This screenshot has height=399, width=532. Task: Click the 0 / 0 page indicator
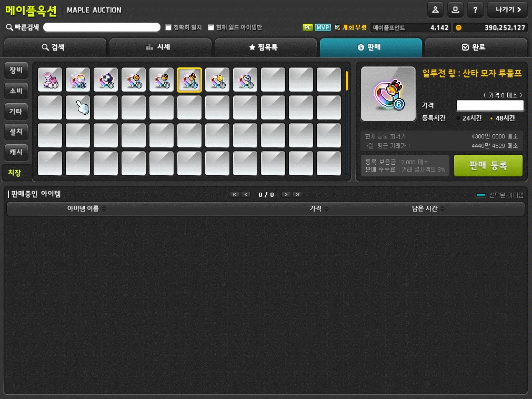[x=266, y=195]
